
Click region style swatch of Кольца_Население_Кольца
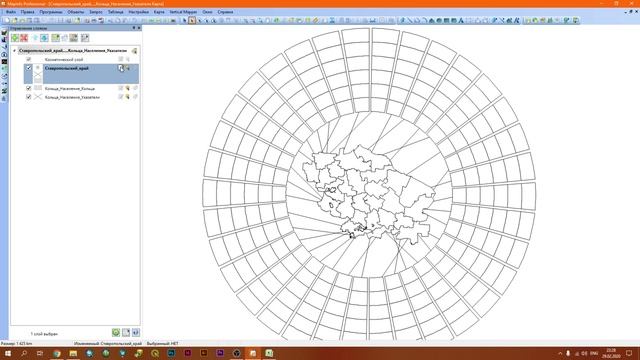click(38, 88)
